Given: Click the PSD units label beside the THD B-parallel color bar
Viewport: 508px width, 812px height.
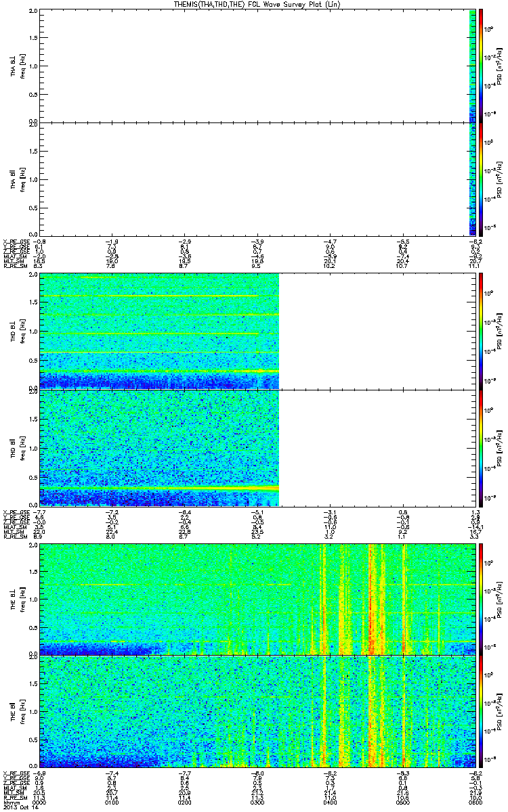Looking at the screenshot, I should 500,447.
